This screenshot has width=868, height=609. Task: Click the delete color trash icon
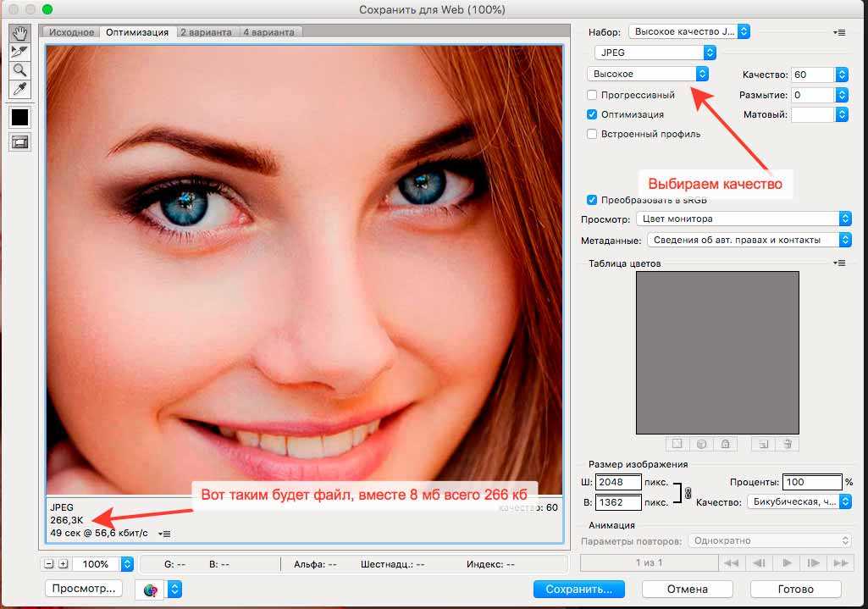tap(788, 444)
